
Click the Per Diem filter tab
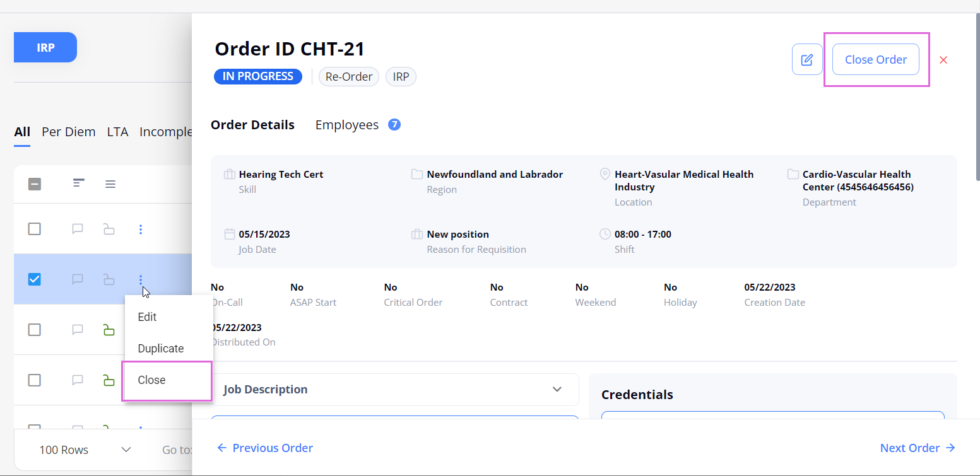[x=68, y=132]
